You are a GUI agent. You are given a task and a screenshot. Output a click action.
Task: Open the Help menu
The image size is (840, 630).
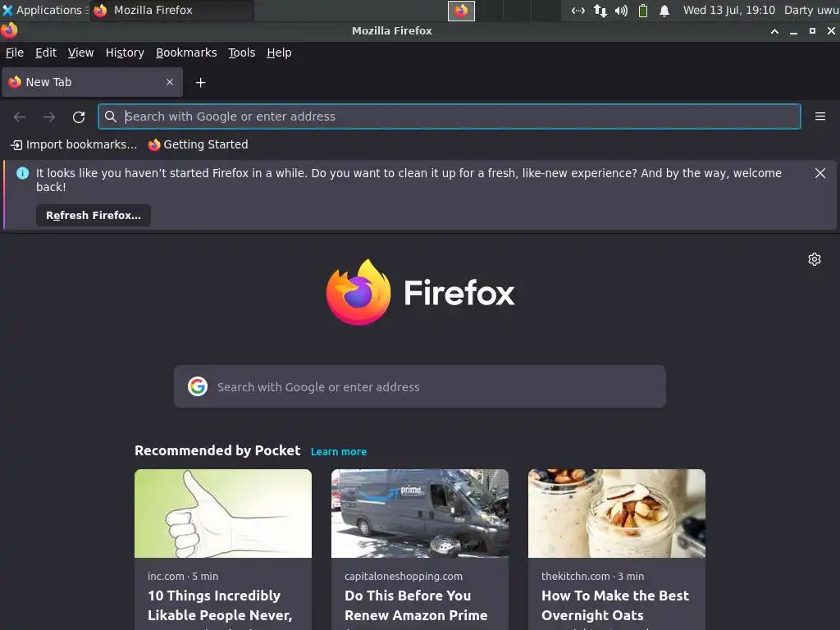tap(279, 52)
